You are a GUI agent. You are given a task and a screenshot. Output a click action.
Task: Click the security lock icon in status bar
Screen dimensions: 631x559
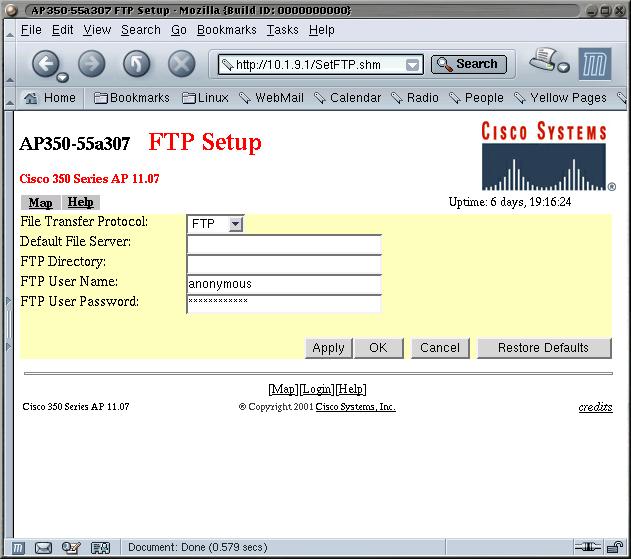(615, 547)
